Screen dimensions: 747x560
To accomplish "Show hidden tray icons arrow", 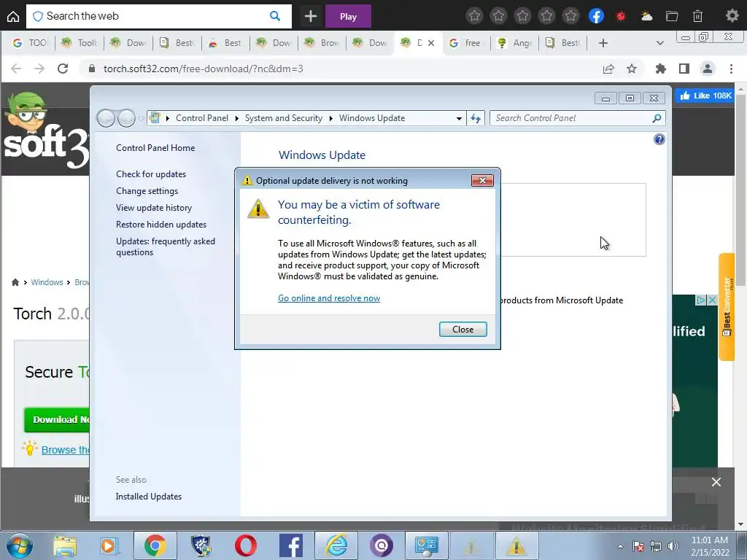I will [x=620, y=546].
